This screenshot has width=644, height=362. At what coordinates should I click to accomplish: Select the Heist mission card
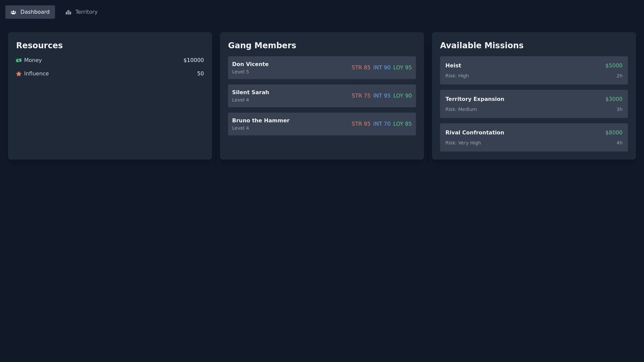coord(534,70)
